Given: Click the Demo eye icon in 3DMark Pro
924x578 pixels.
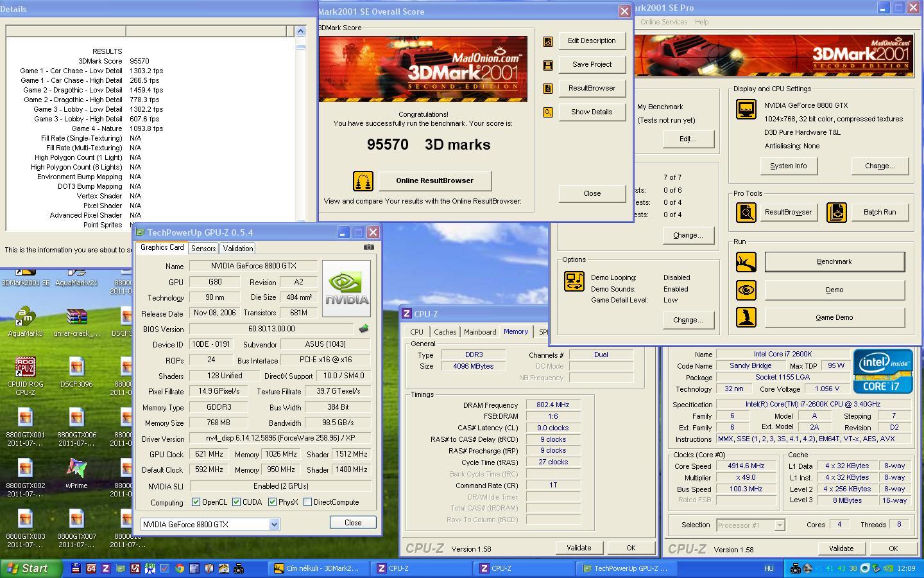Looking at the screenshot, I should click(x=746, y=290).
